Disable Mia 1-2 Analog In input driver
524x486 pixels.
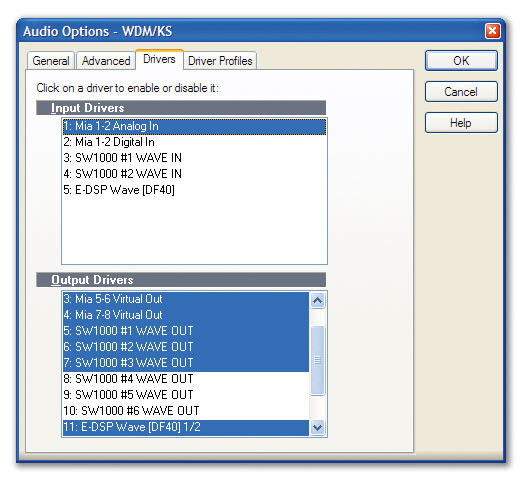tap(194, 126)
